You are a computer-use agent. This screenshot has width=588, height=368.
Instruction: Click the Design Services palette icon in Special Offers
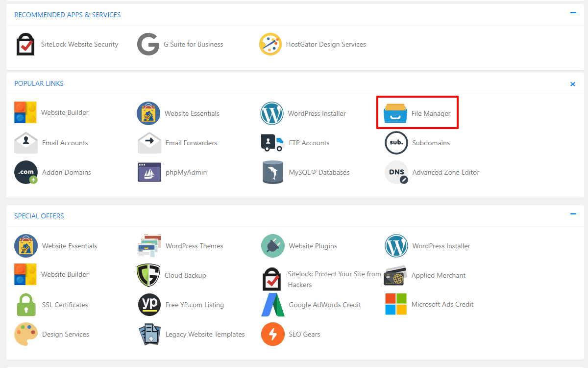coord(26,334)
